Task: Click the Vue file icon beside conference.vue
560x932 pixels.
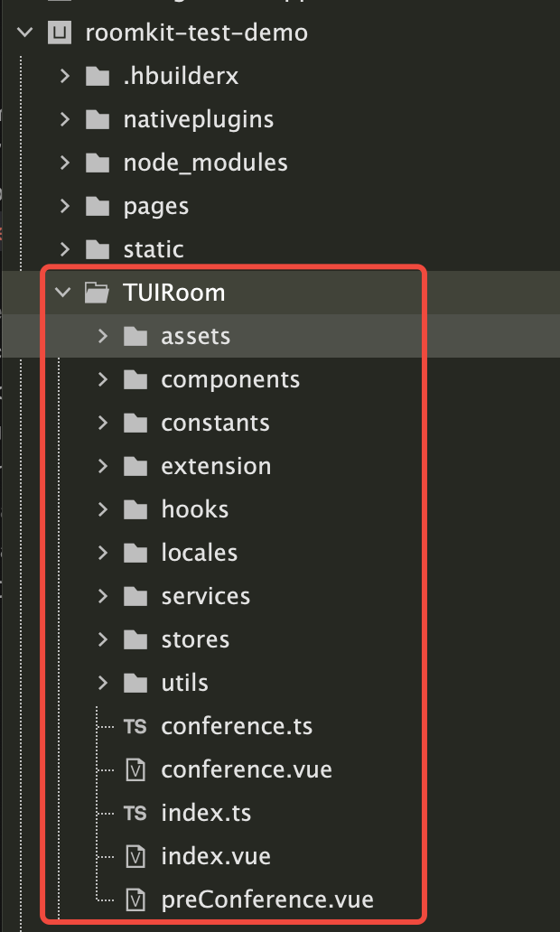Action: coord(135,769)
